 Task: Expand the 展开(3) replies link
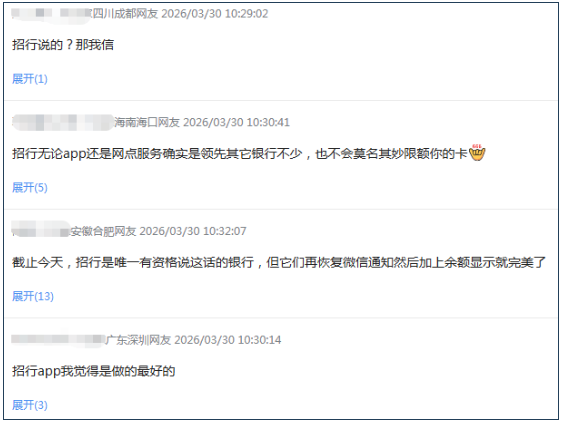click(x=30, y=405)
